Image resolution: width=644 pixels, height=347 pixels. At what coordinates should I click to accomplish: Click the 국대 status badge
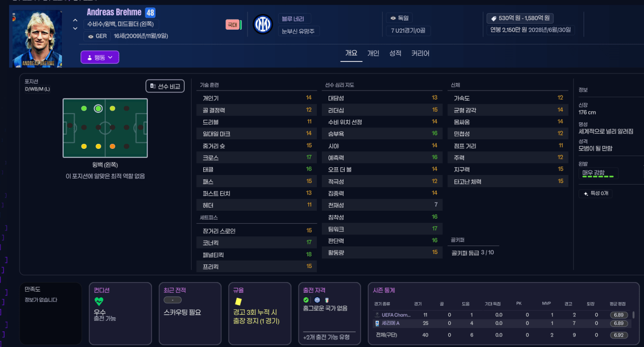[x=232, y=24]
